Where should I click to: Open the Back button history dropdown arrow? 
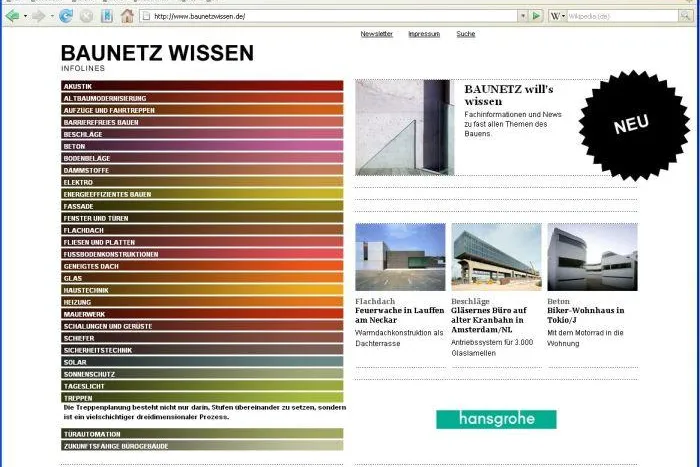[x=25, y=16]
